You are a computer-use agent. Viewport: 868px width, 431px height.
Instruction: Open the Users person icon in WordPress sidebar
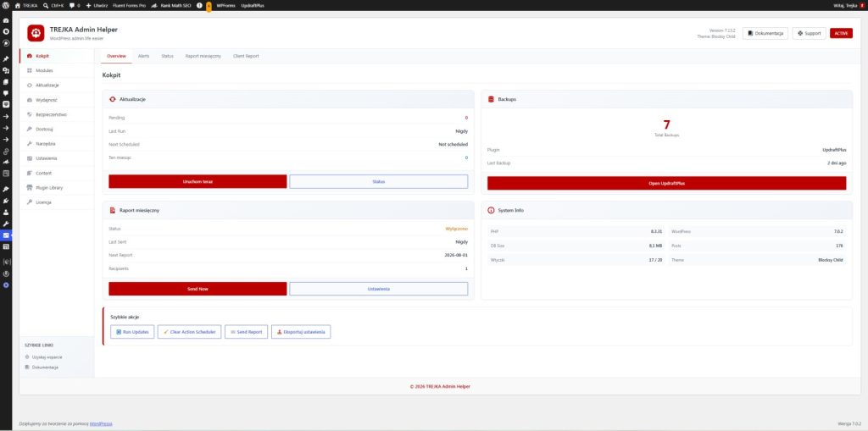click(x=6, y=212)
